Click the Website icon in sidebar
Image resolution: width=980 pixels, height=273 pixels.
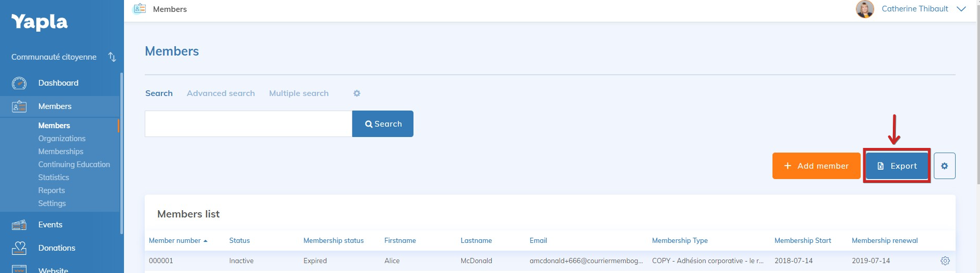[19, 269]
